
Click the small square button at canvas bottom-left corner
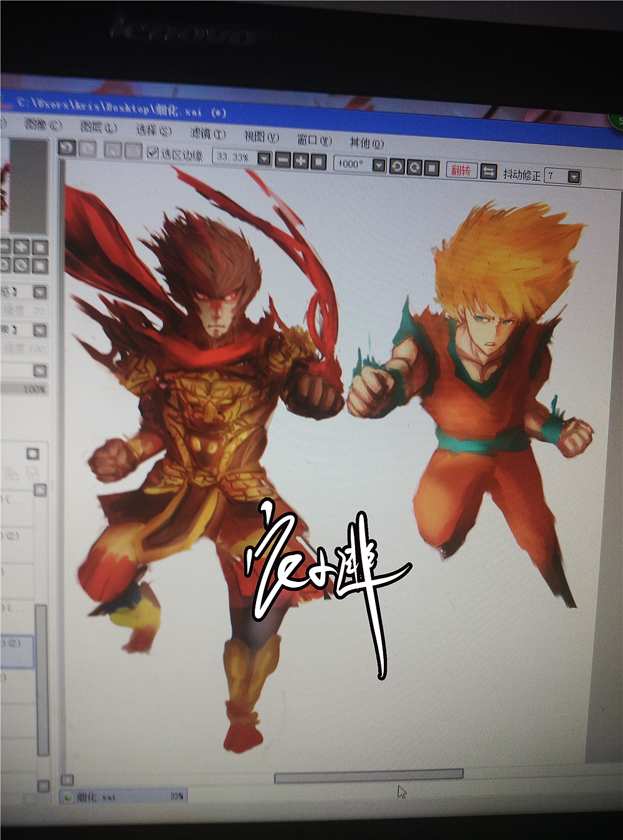coord(67,780)
